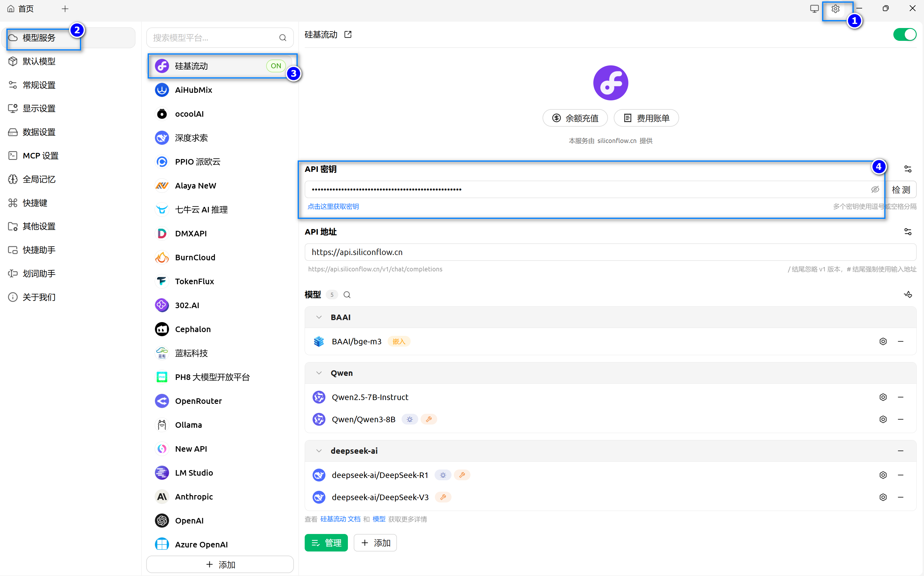Open API 密钥 settings sliders icon
The width and height of the screenshot is (924, 576).
tap(908, 169)
